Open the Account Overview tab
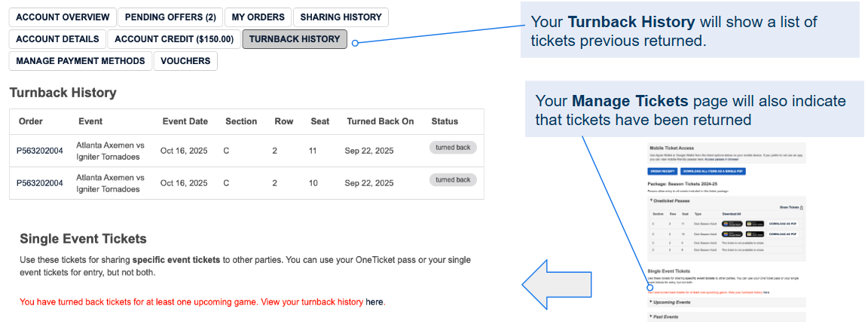This screenshot has width=868, height=327. [x=63, y=17]
